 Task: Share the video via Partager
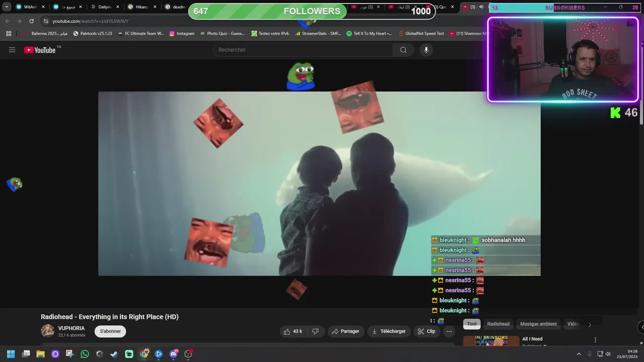(x=346, y=331)
